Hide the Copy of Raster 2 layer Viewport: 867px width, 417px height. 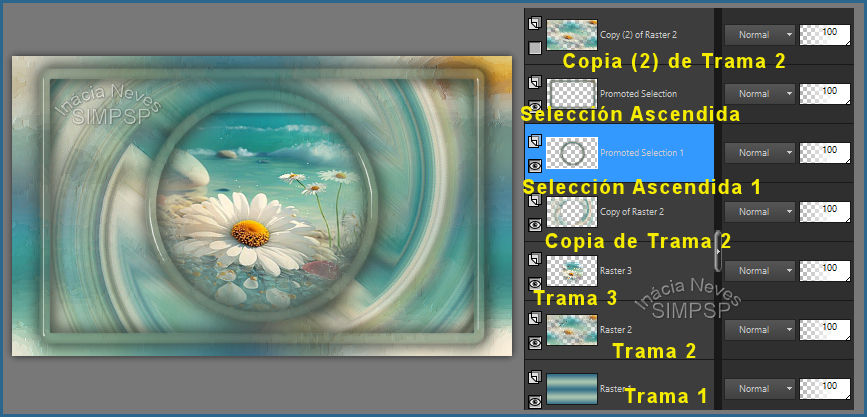[x=535, y=225]
